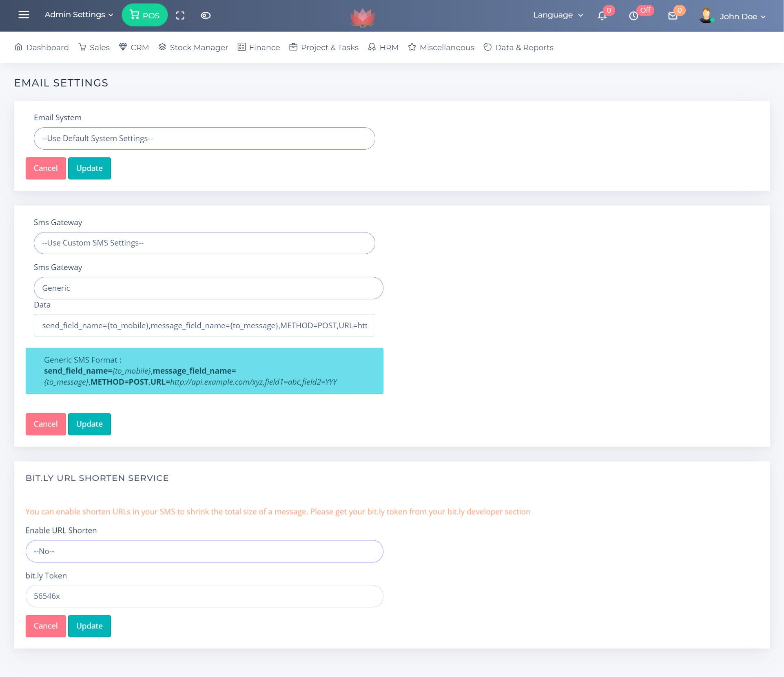Click John Doe's avatar picture

point(706,16)
